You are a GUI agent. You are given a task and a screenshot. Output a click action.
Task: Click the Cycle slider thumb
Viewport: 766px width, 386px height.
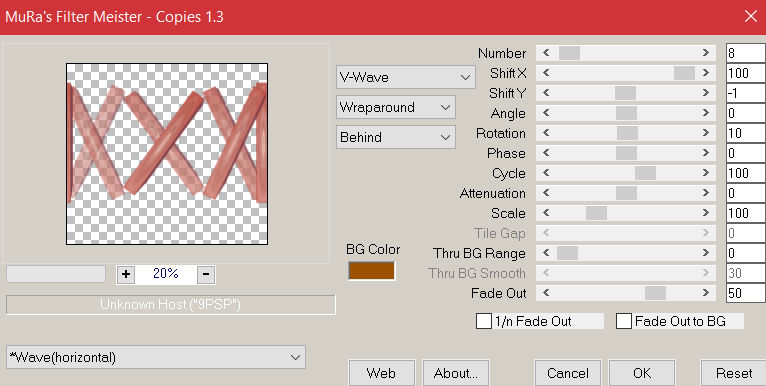[645, 173]
